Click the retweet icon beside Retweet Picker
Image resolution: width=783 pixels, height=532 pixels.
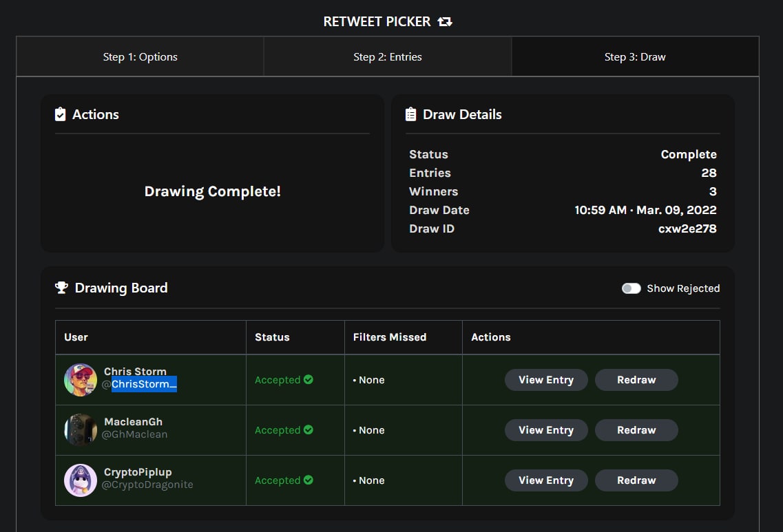[x=444, y=21]
